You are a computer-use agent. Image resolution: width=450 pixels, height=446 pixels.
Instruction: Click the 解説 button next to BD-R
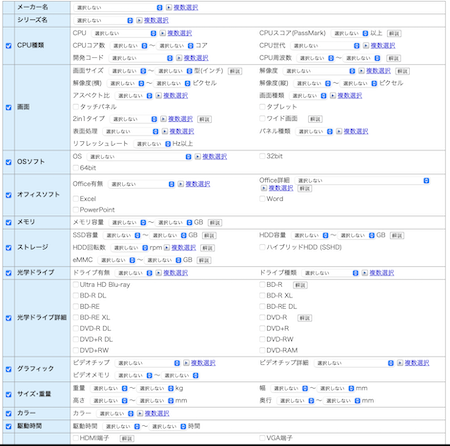pyautogui.click(x=300, y=285)
